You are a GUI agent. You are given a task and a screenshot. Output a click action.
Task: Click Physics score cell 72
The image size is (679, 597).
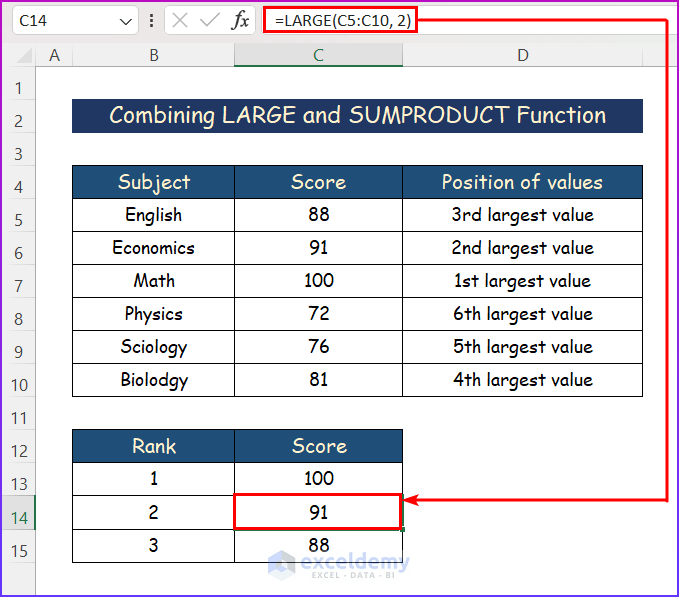318,314
